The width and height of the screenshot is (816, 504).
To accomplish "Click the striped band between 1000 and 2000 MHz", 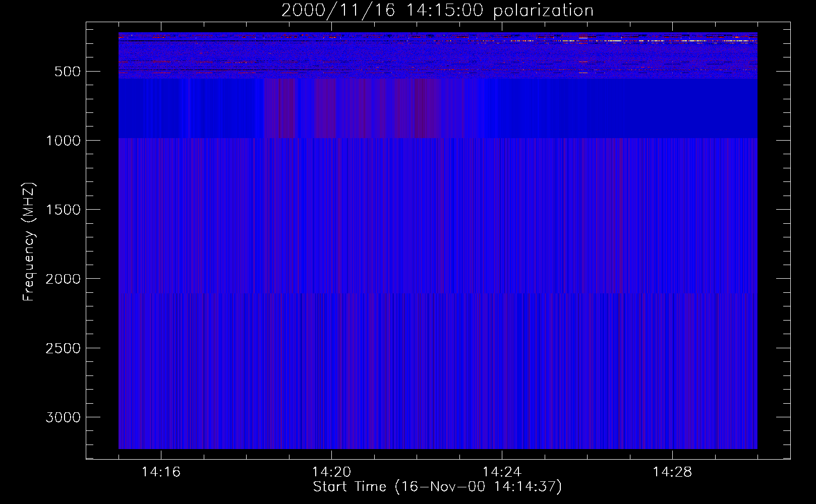I will tap(438, 214).
